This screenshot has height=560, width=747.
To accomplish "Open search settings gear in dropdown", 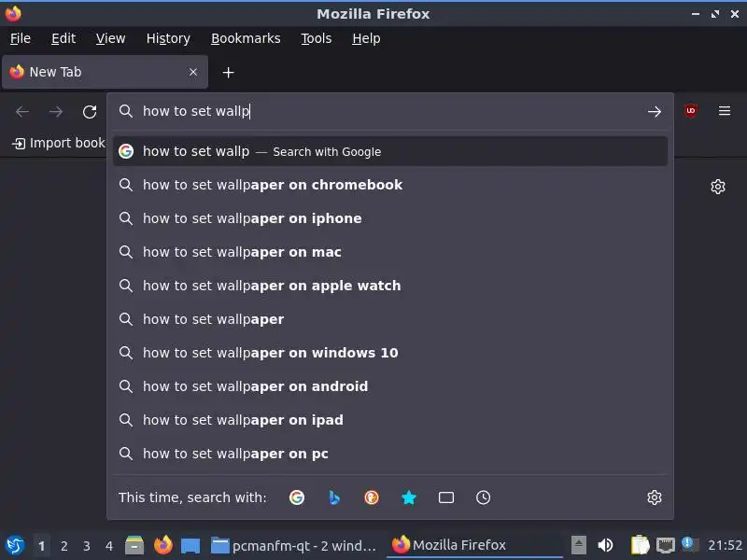I will click(x=655, y=497).
